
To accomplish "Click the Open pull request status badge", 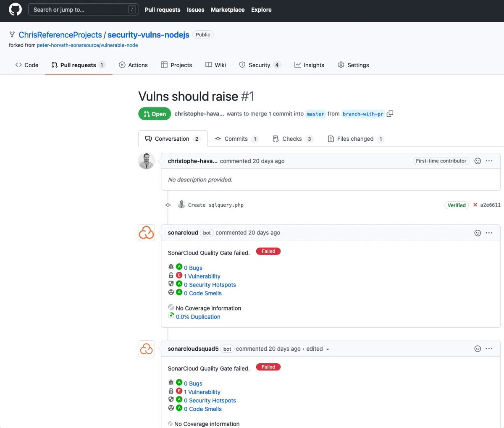I will tap(155, 114).
